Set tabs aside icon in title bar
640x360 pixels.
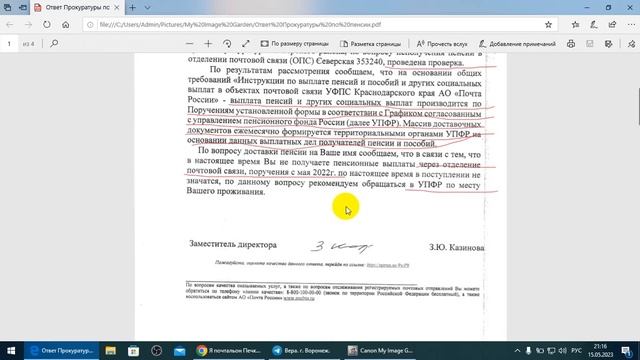tap(23, 7)
